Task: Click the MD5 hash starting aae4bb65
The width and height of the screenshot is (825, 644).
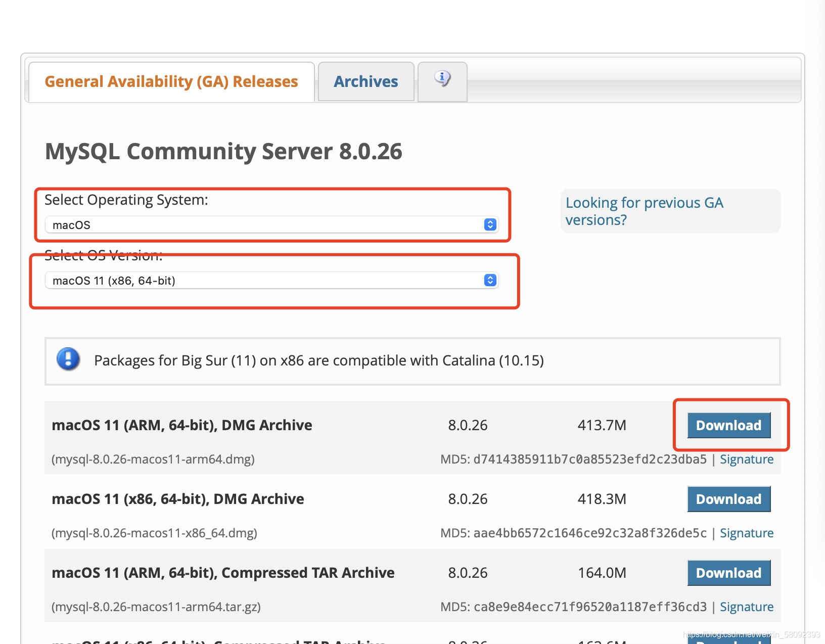Action: [x=590, y=533]
